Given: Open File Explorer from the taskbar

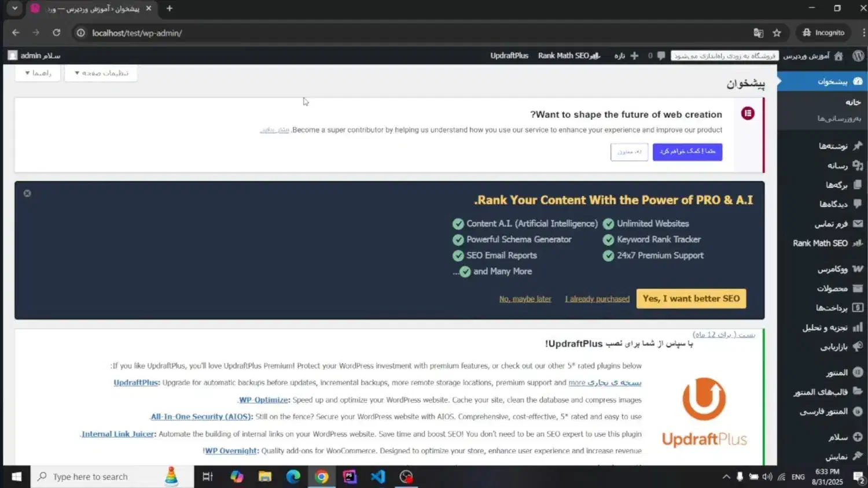Looking at the screenshot, I should pyautogui.click(x=265, y=477).
